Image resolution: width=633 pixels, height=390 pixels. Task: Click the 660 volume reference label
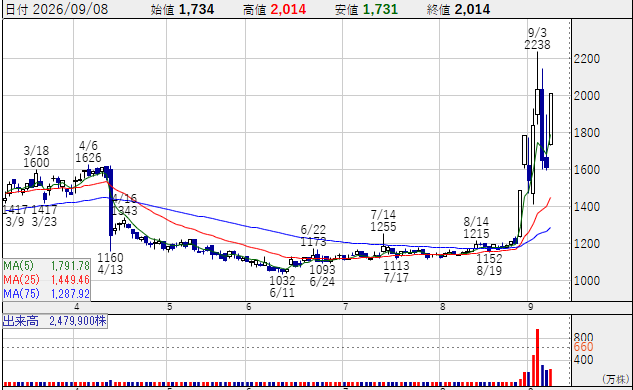point(583,347)
